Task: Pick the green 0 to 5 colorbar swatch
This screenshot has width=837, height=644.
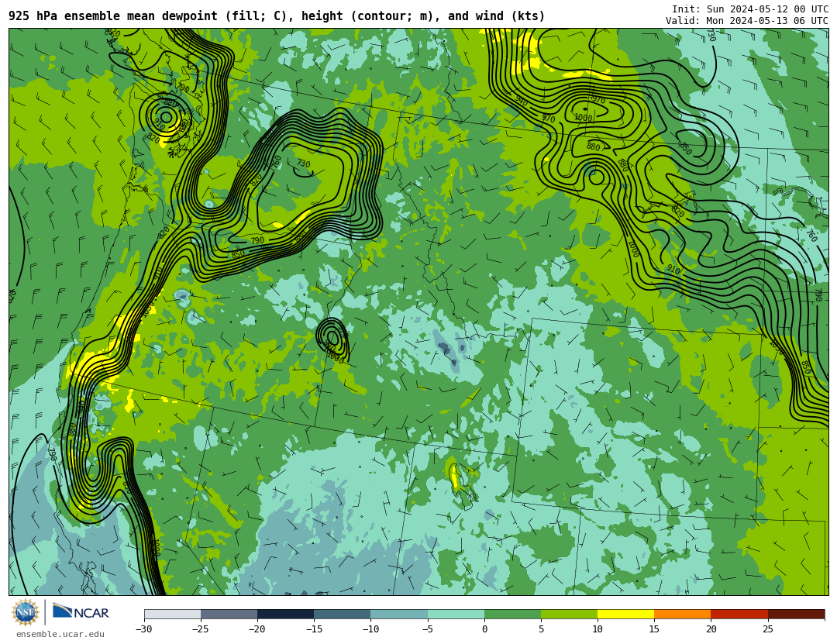Action: click(x=512, y=614)
